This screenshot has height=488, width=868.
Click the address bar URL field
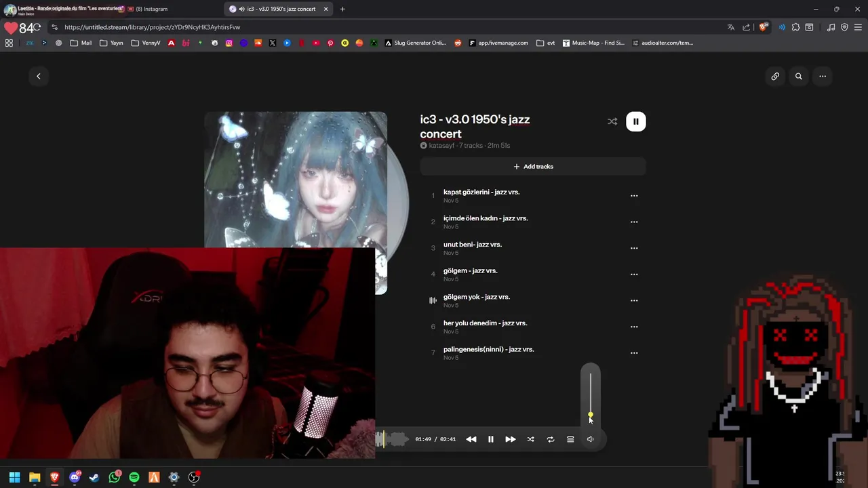[387, 27]
